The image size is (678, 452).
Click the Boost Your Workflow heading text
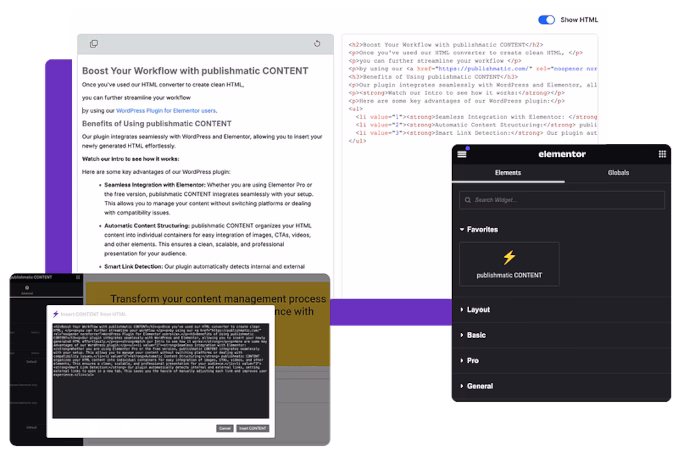(195, 71)
